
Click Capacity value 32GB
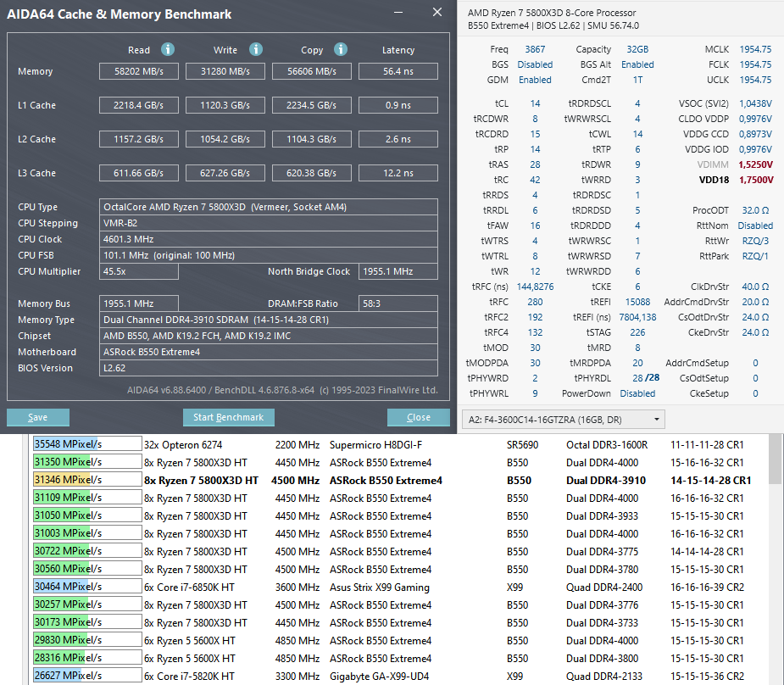pyautogui.click(x=637, y=49)
